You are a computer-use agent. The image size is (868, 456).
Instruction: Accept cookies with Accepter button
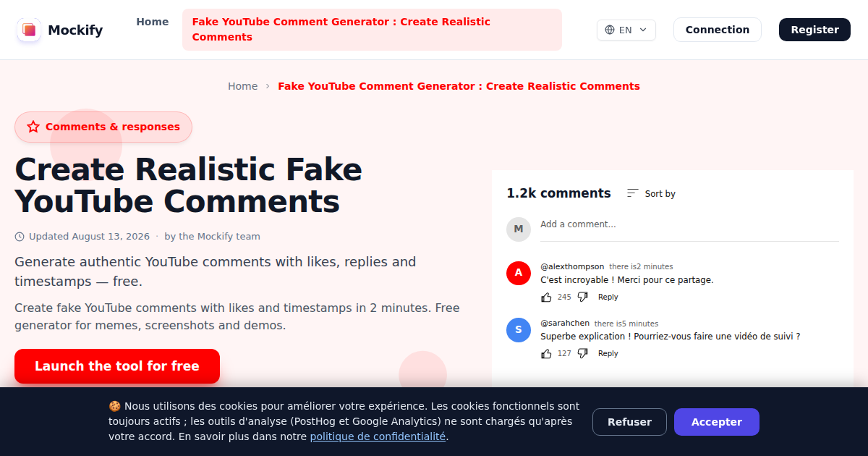tap(717, 422)
